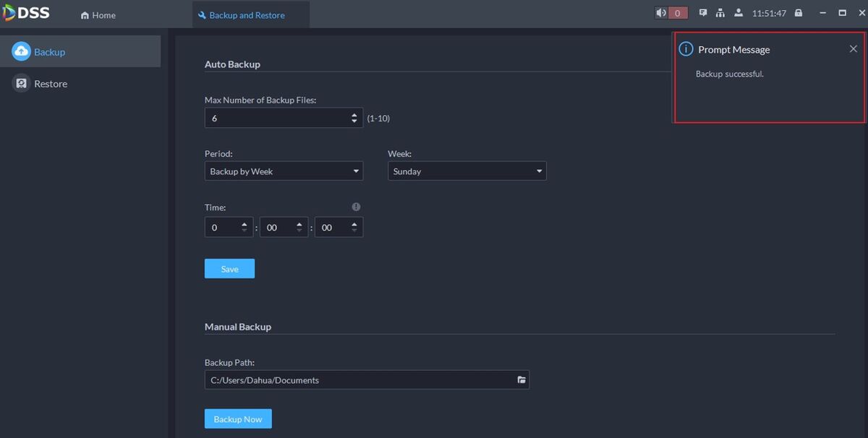Open the Home tab
Viewport: 868px width, 438px height.
[x=98, y=15]
